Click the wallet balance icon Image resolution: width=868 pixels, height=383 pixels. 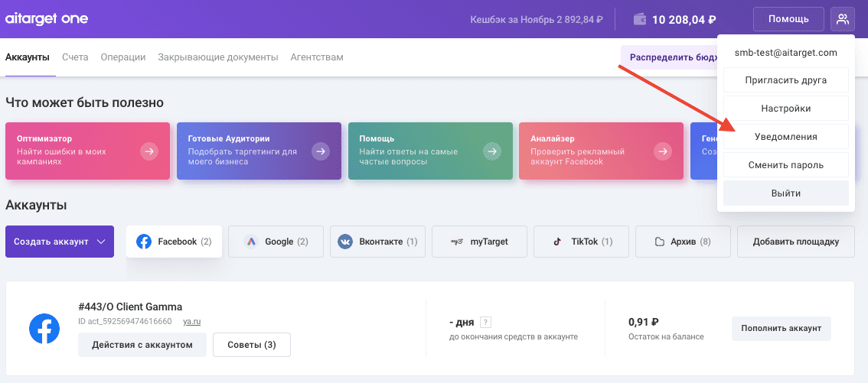(x=640, y=20)
